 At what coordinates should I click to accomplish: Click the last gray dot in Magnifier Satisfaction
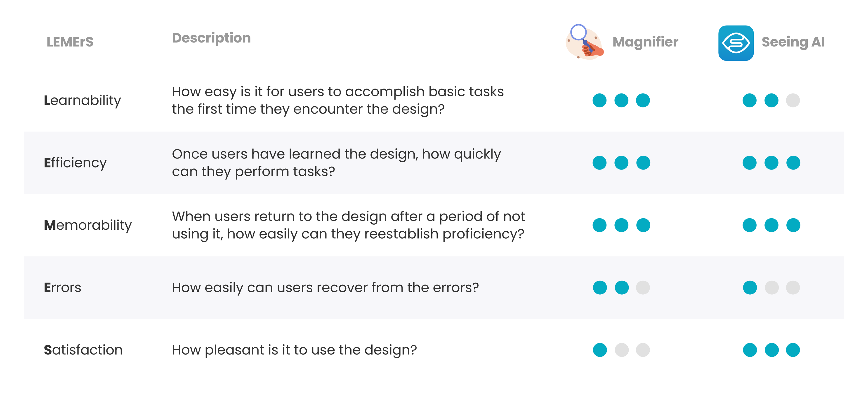(x=643, y=350)
